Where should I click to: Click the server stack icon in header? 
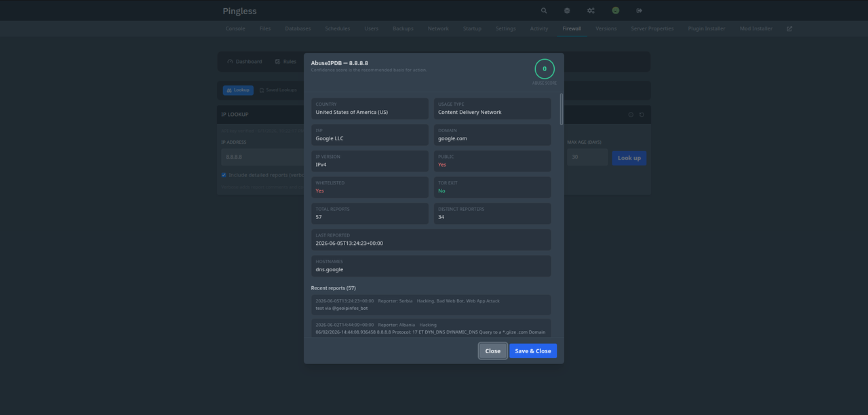[567, 11]
